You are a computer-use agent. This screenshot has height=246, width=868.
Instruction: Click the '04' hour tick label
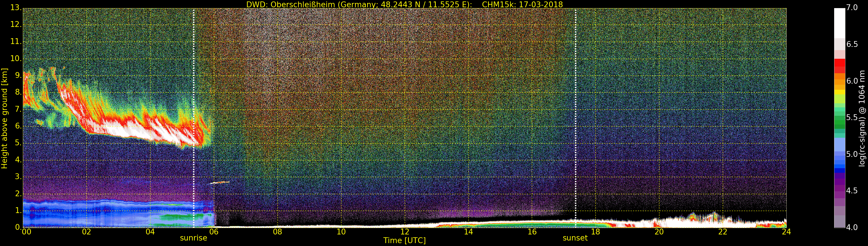(150, 232)
